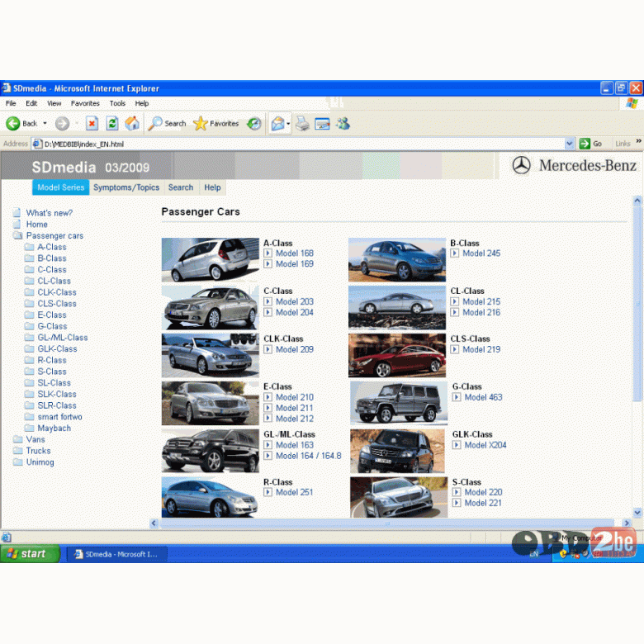Click arrow icon beside Model 463
Viewport: 644px width, 644px height.
click(x=457, y=397)
